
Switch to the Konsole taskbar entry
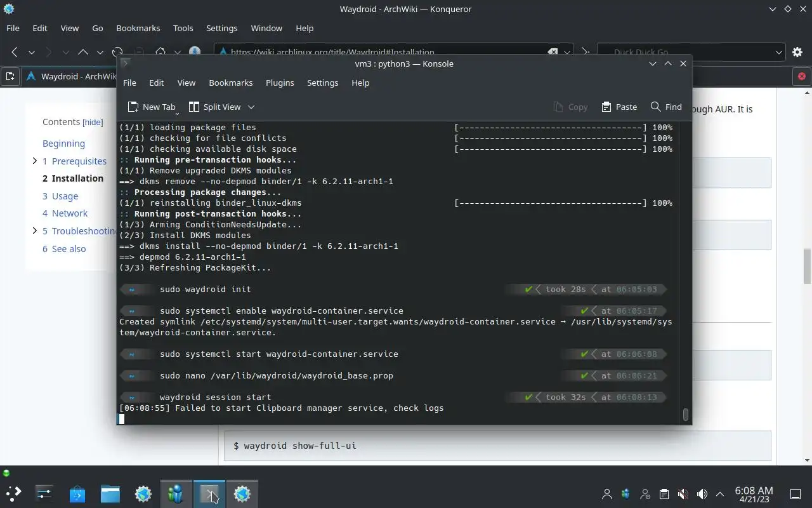209,493
